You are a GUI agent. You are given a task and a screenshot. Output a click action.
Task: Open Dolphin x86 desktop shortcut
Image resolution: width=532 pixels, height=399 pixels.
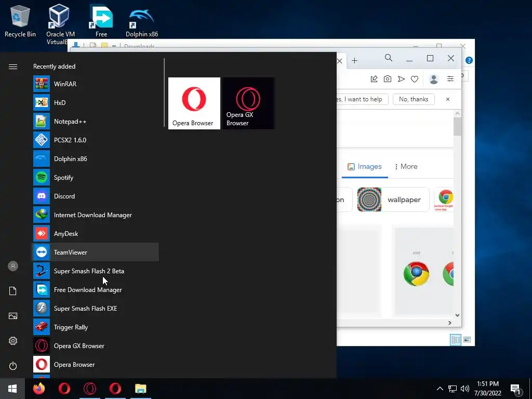(x=142, y=21)
